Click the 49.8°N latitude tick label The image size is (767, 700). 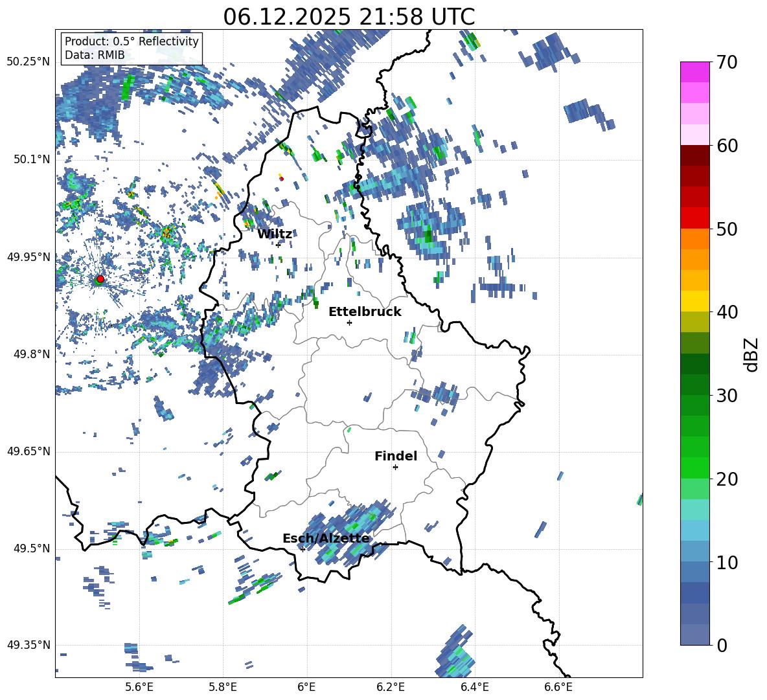pos(31,354)
